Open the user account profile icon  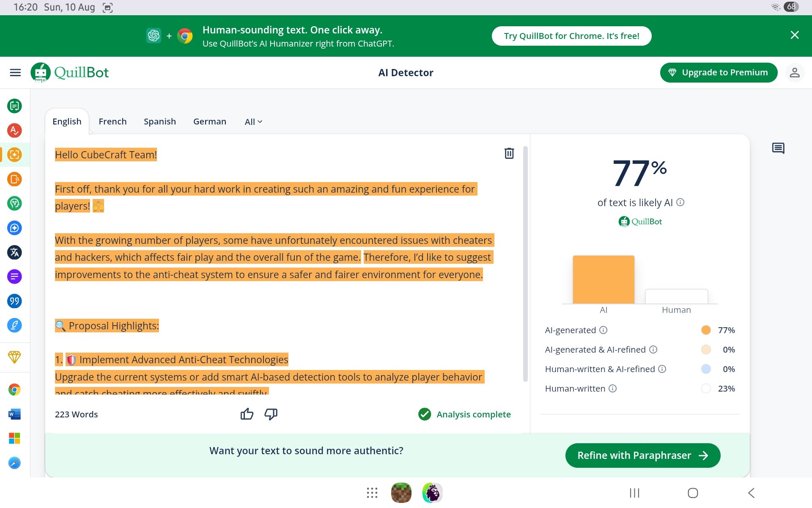[x=795, y=72]
